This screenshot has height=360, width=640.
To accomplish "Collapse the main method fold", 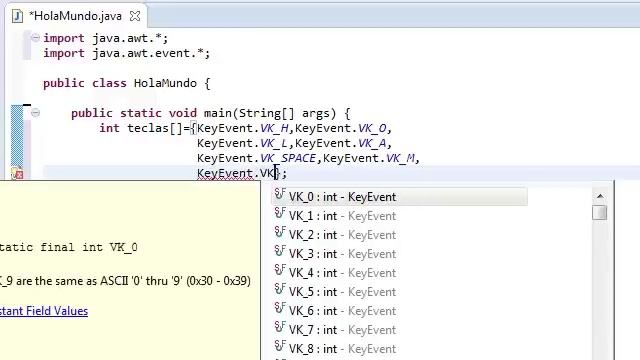I will (x=35, y=113).
